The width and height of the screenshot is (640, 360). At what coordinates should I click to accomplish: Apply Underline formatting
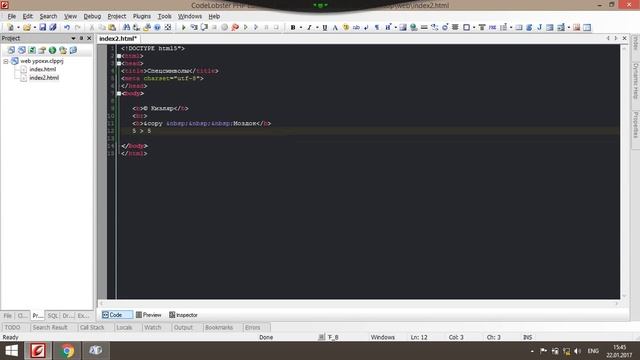[325, 27]
